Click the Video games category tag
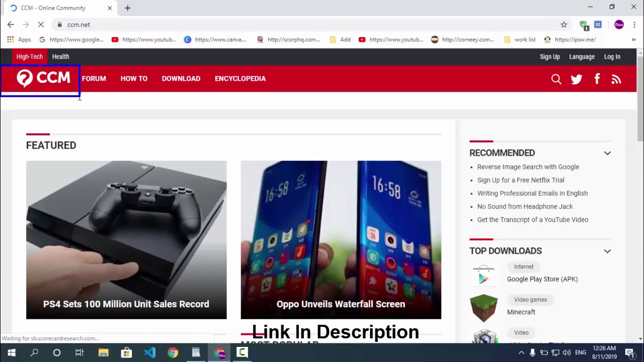644x362 pixels. pos(530,300)
